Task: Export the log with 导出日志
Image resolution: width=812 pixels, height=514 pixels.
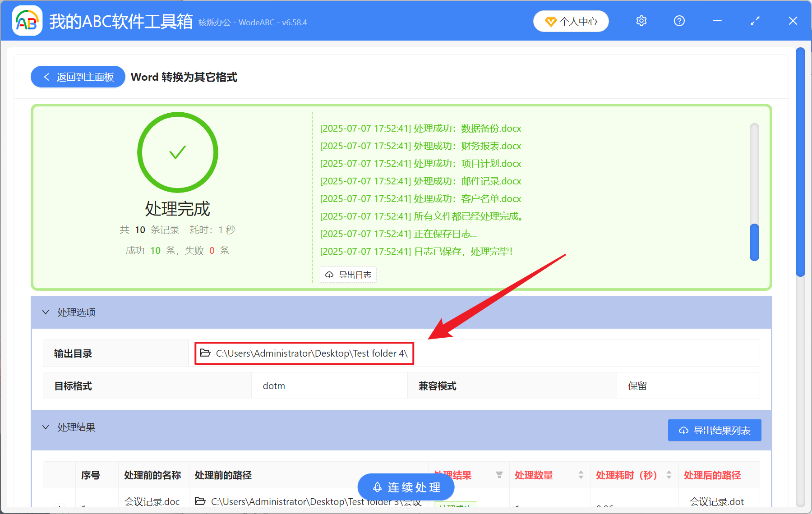Action: pyautogui.click(x=348, y=274)
